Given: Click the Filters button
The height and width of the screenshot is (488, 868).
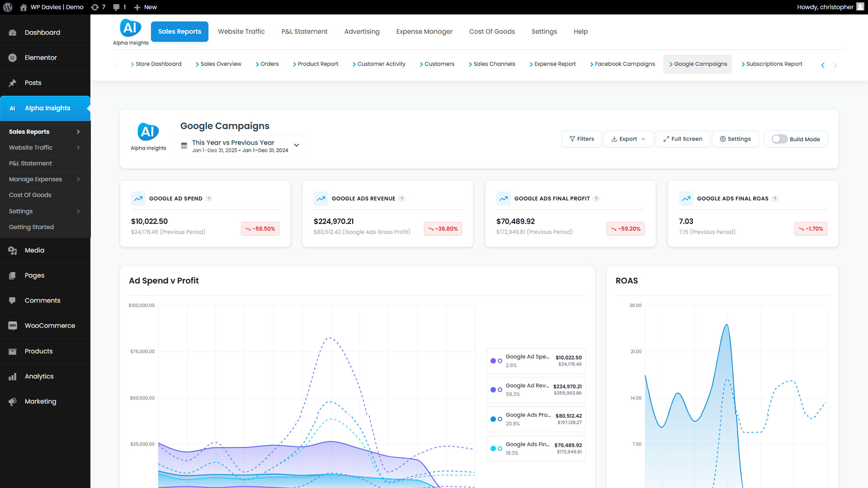Looking at the screenshot, I should (x=581, y=139).
